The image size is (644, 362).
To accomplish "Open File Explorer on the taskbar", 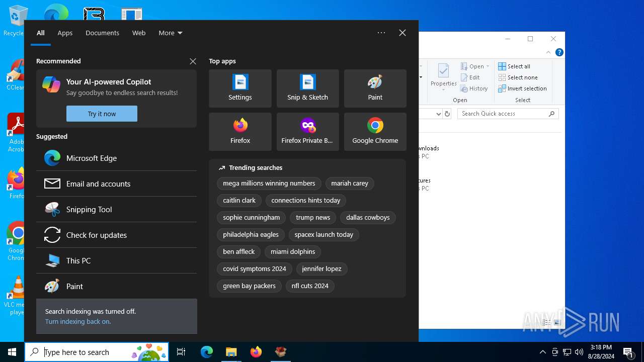I will click(x=231, y=352).
